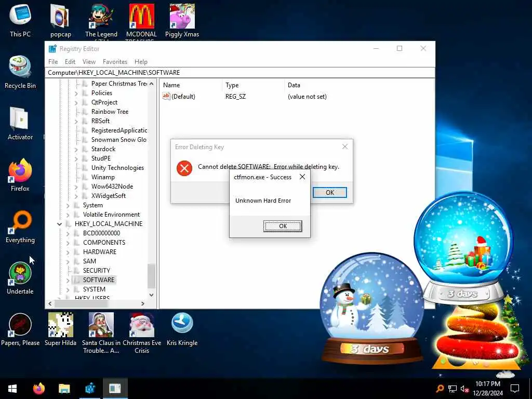The height and width of the screenshot is (399, 532).
Task: Click tree pane scroll-down arrow
Action: point(151,295)
